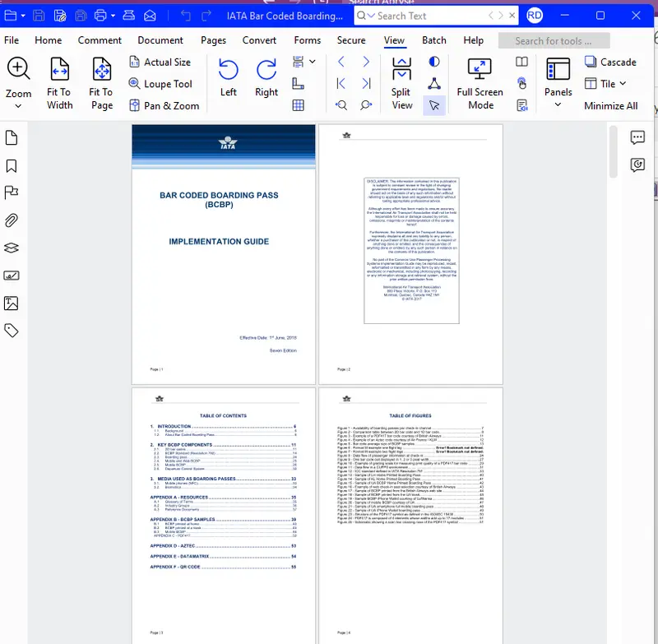Click the Save As icon
This screenshot has width=658, height=644.
click(60, 16)
